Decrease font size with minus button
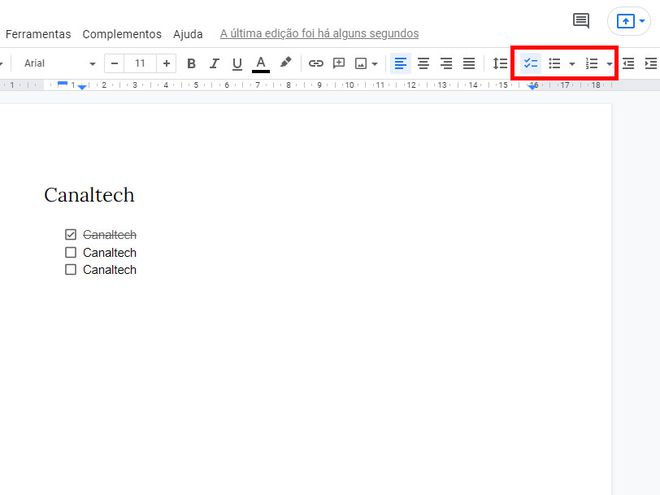This screenshot has width=660, height=495. [114, 64]
